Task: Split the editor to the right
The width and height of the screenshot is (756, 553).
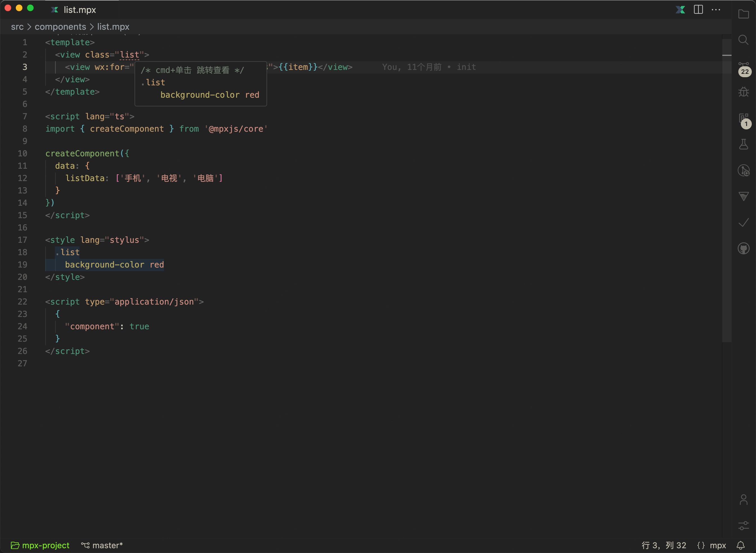Action: click(698, 10)
